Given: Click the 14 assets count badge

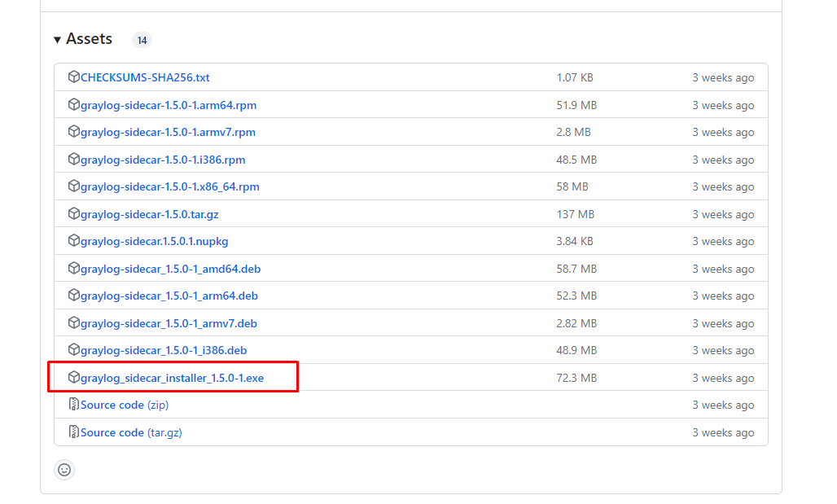Looking at the screenshot, I should 142,39.
